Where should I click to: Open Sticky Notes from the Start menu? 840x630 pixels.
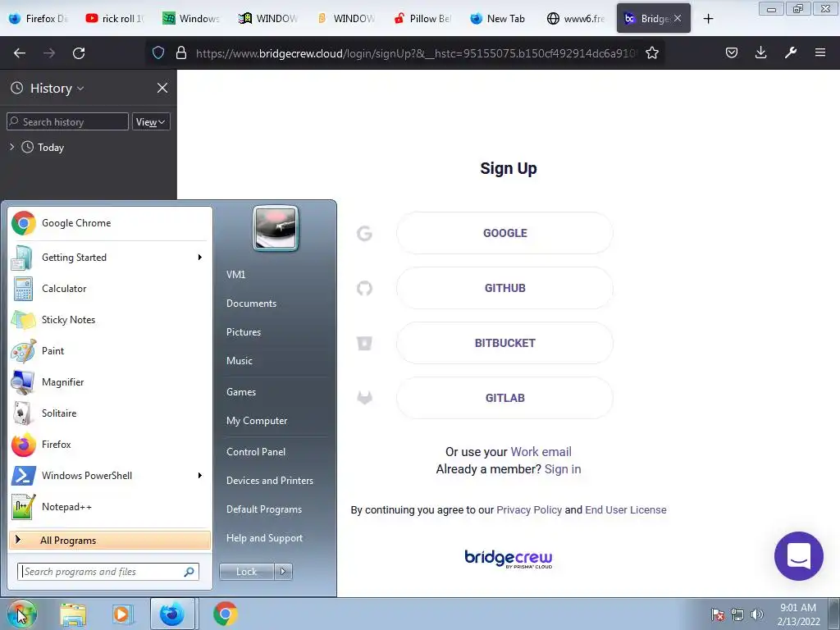point(109,320)
